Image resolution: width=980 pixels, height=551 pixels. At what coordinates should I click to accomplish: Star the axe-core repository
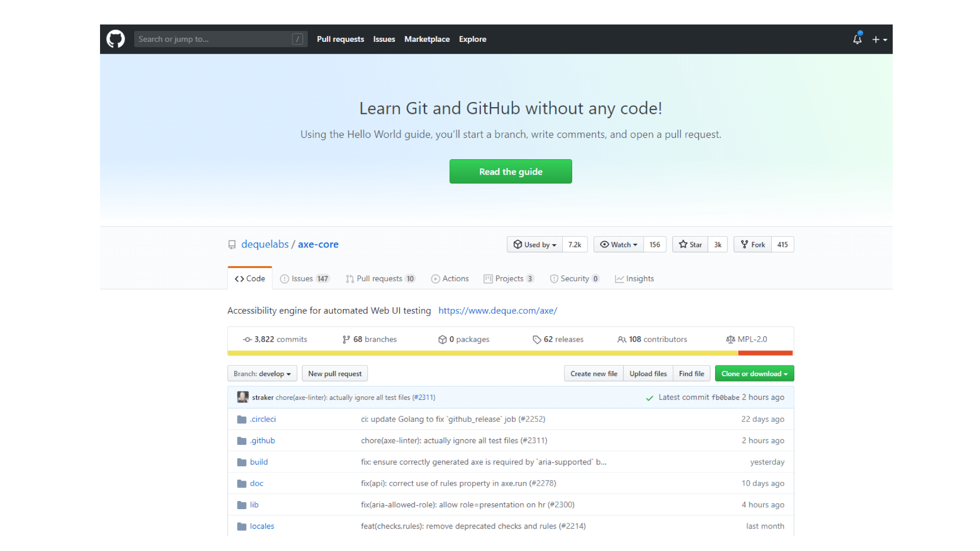(x=690, y=244)
